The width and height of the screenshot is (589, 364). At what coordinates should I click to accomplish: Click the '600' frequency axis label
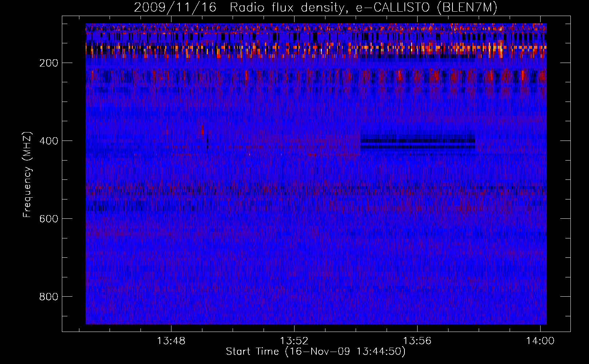click(49, 219)
